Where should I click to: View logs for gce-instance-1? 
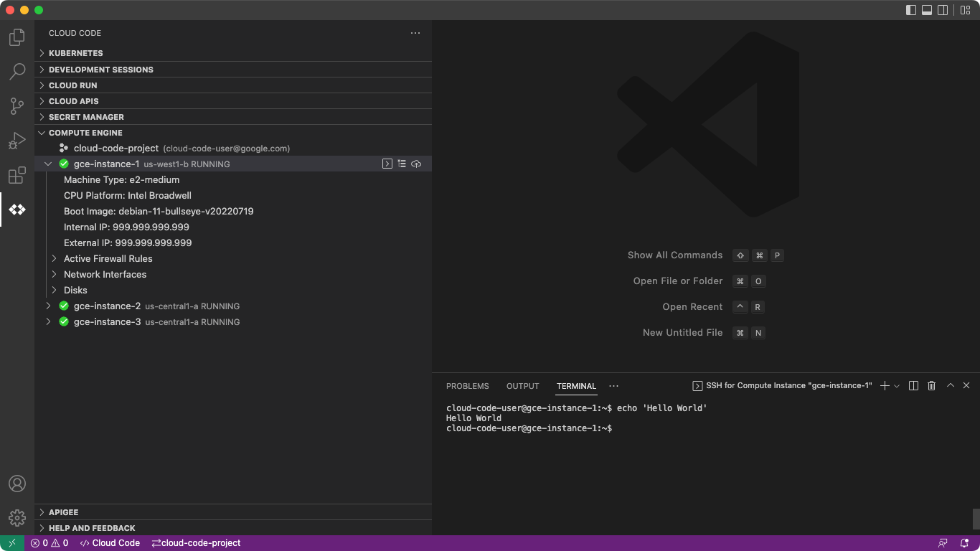402,164
